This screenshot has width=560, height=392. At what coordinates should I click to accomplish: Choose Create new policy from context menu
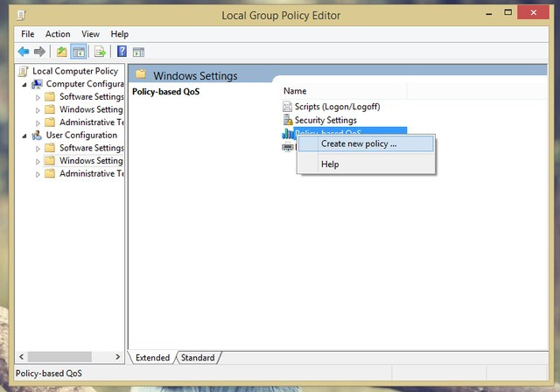tap(366, 143)
